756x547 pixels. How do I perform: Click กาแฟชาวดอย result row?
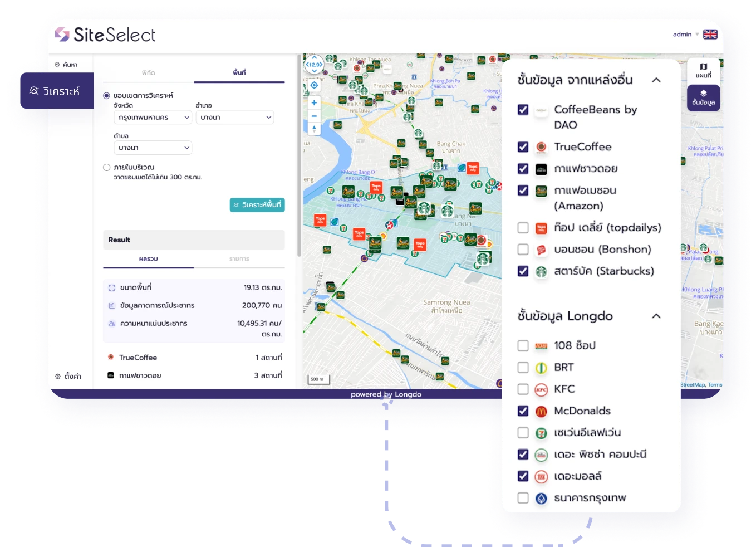pos(194,375)
